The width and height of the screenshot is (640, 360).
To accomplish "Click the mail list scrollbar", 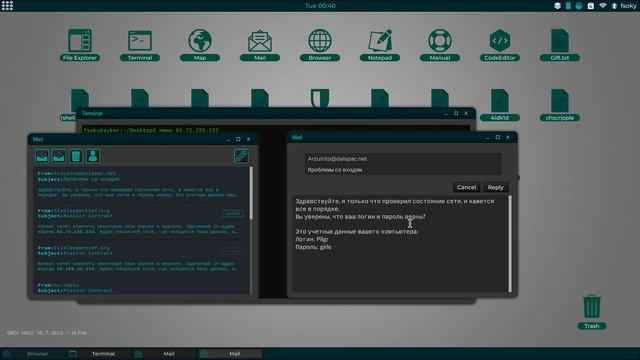I will tap(251, 193).
